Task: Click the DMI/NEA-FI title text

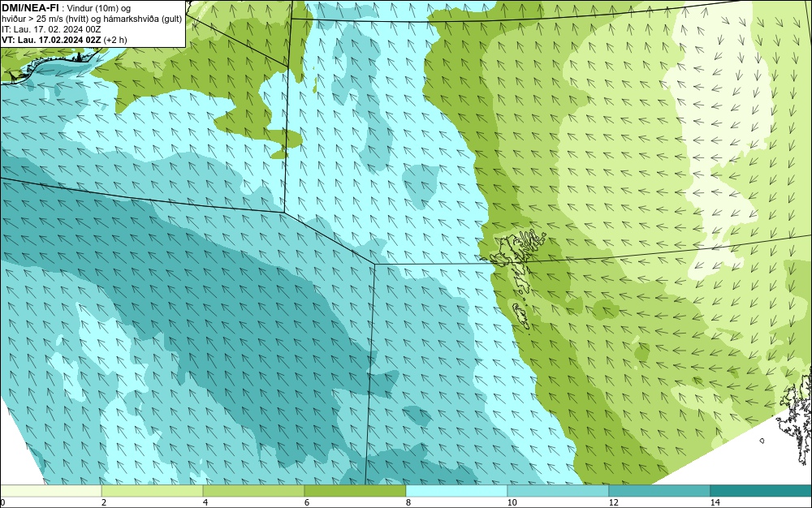Action: pos(30,8)
